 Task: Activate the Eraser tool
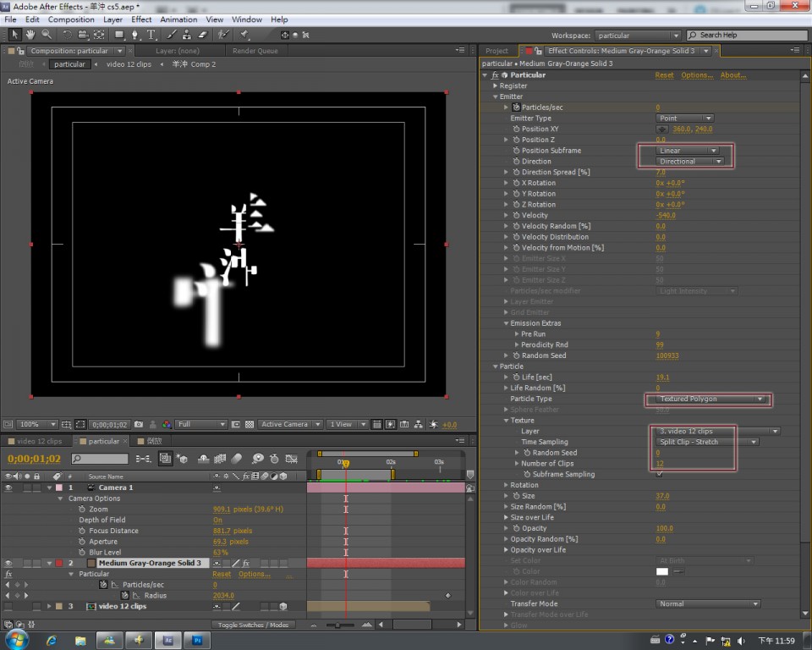(203, 35)
